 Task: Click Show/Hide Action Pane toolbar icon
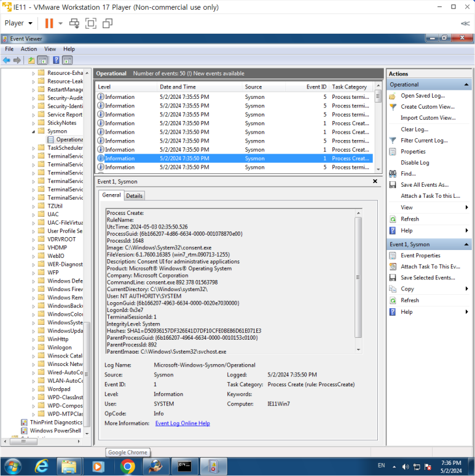(68, 60)
